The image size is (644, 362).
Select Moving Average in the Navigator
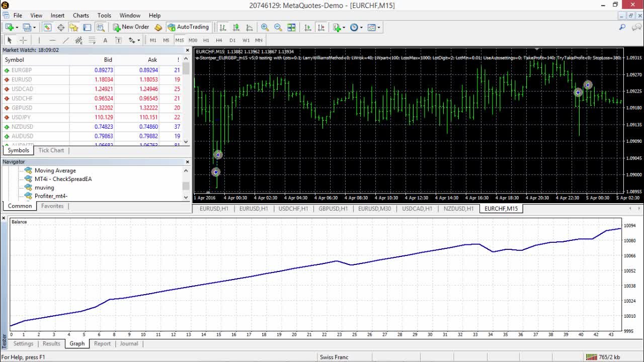pyautogui.click(x=55, y=170)
